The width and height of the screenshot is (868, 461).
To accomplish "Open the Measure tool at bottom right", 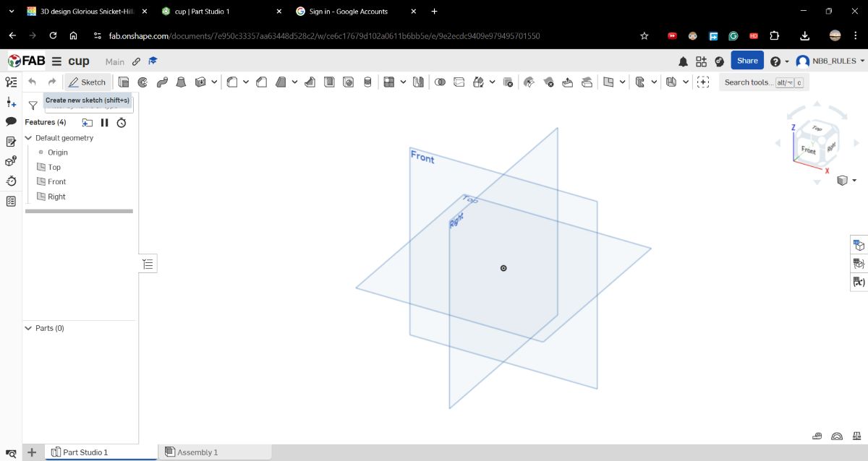I will [817, 436].
